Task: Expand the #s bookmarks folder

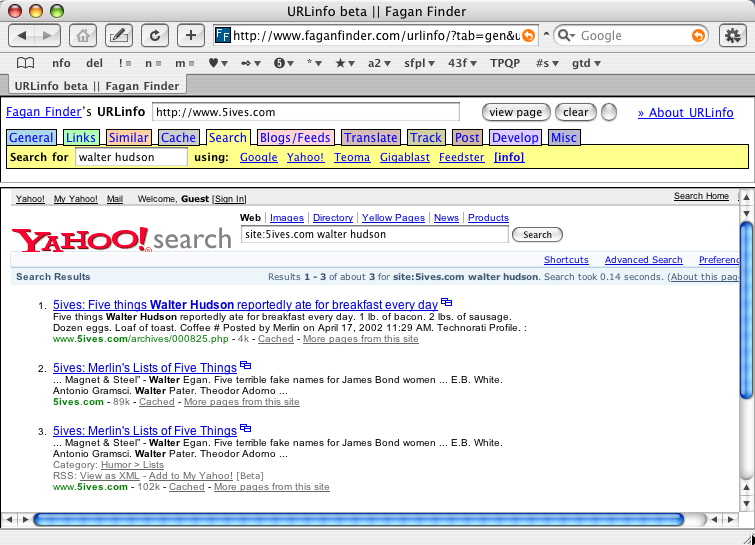Action: [x=547, y=63]
